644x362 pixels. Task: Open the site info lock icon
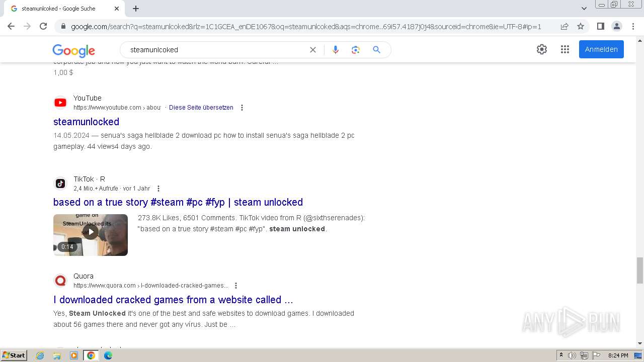click(x=63, y=26)
